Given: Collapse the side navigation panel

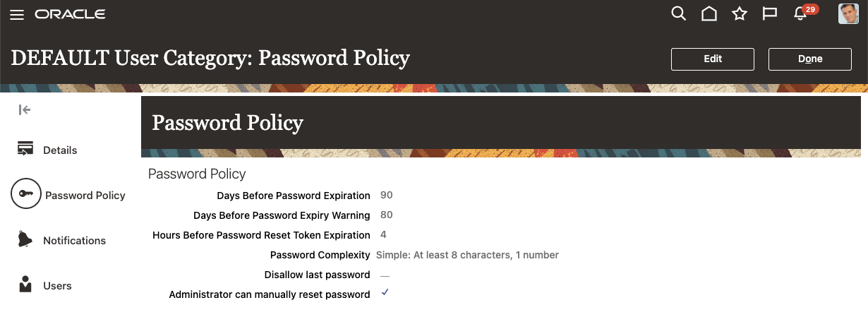Looking at the screenshot, I should click(x=25, y=109).
